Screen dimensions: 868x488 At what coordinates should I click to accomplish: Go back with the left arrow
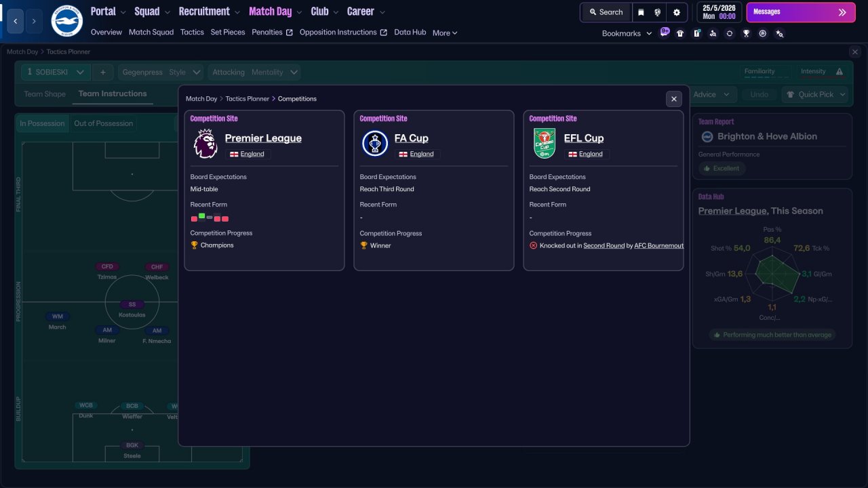pyautogui.click(x=16, y=21)
